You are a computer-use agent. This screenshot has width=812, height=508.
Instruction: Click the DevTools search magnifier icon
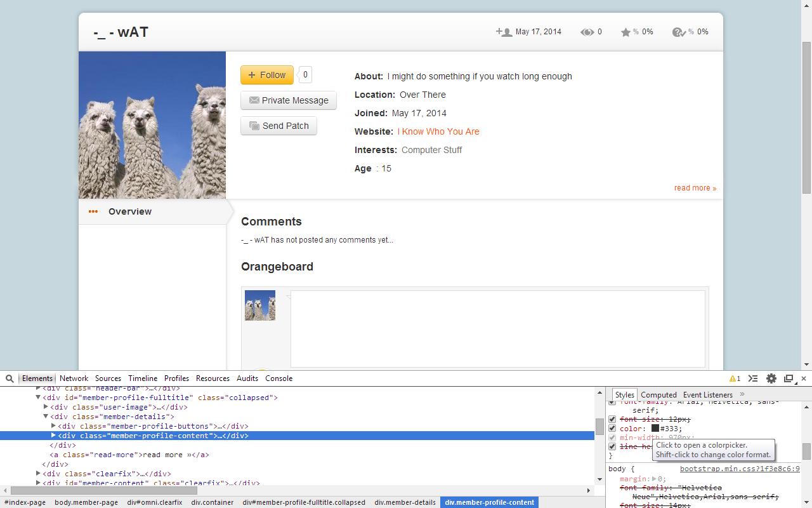click(x=10, y=378)
